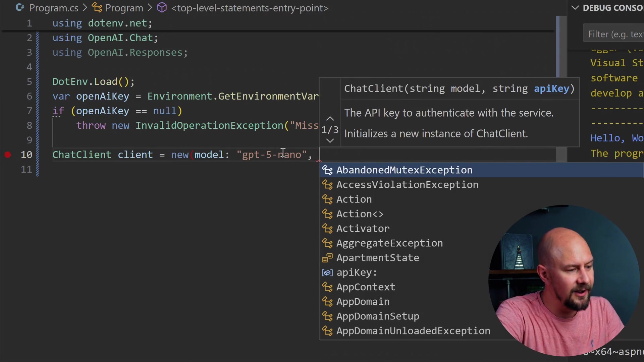Click the class icon beside AggregateException
The image size is (644, 362).
[x=327, y=243]
